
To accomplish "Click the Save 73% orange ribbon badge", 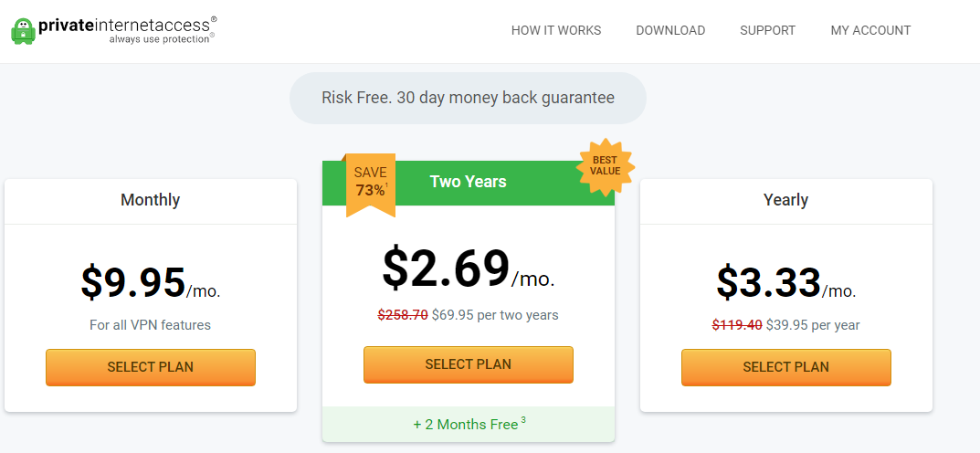I will pos(371,184).
